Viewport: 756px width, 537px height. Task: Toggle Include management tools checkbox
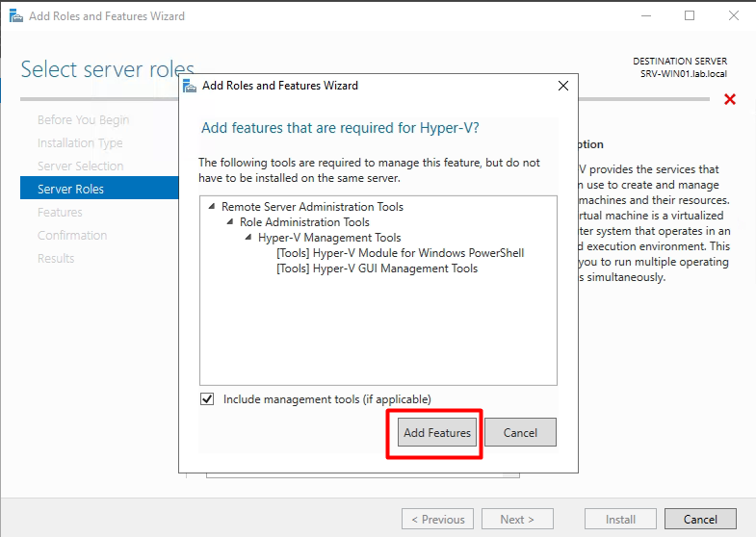click(x=207, y=399)
